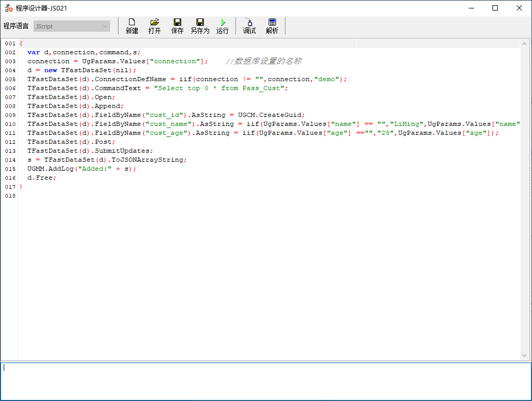Click the 'var' keyword on line 002
This screenshot has width=532, height=401.
34,52
